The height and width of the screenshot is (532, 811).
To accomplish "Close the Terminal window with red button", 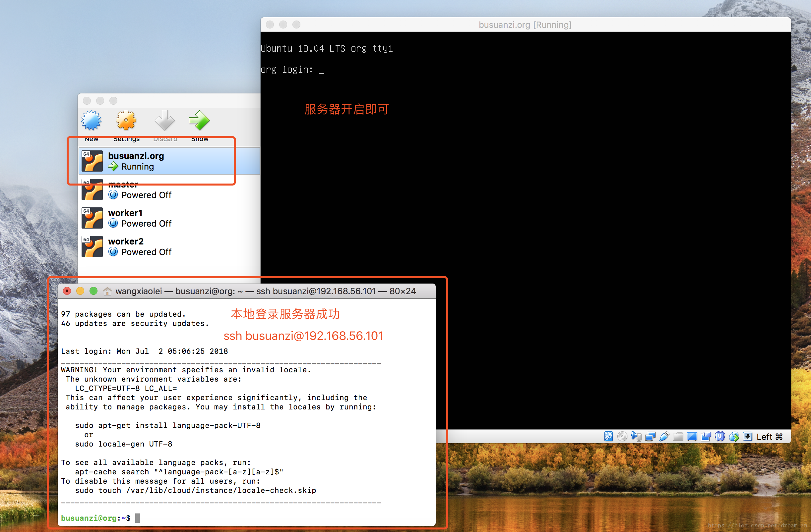I will pyautogui.click(x=67, y=291).
